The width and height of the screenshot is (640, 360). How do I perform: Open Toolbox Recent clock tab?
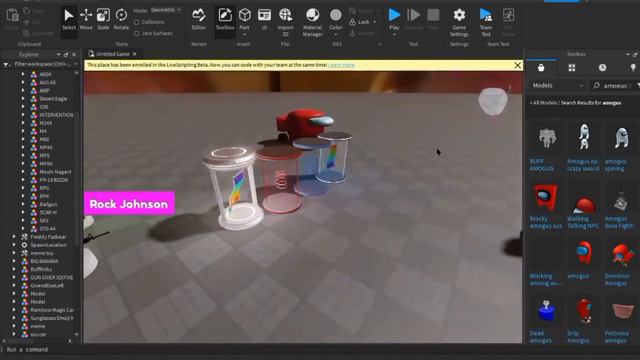tap(602, 68)
